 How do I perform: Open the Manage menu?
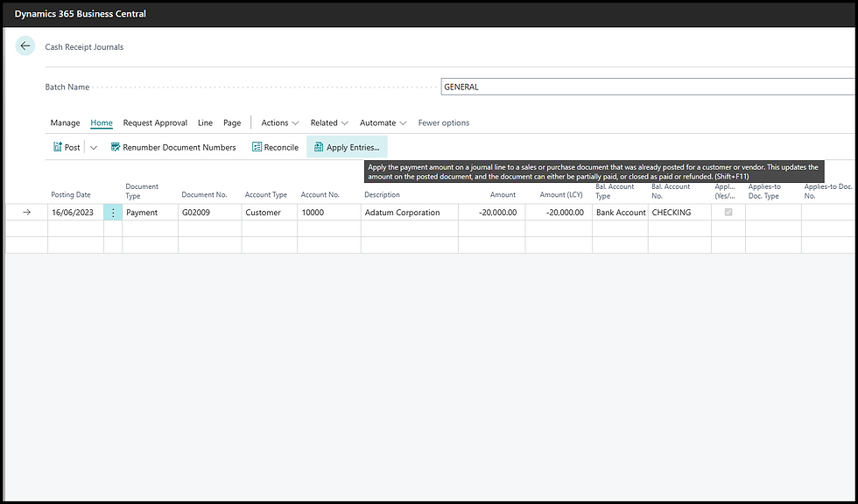(65, 123)
